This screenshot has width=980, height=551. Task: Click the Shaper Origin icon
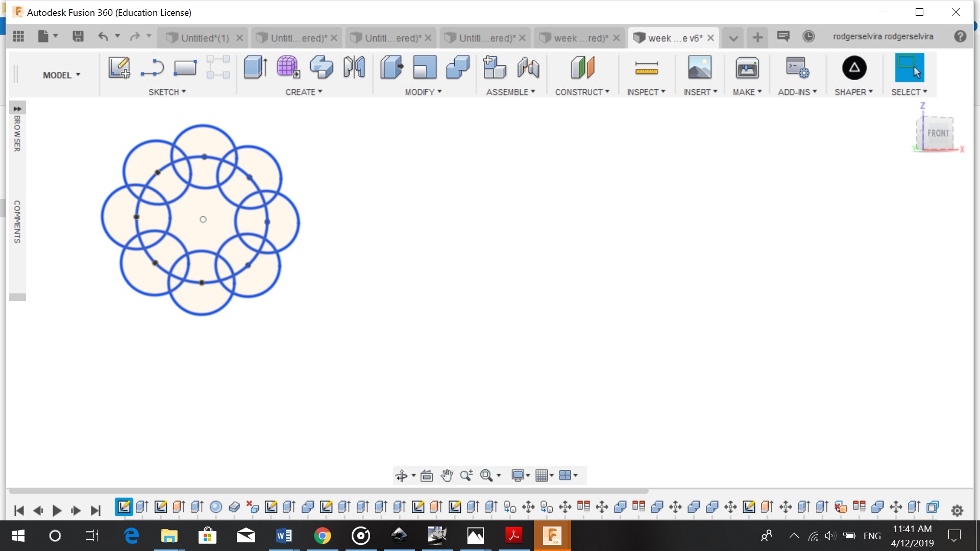[x=854, y=67]
